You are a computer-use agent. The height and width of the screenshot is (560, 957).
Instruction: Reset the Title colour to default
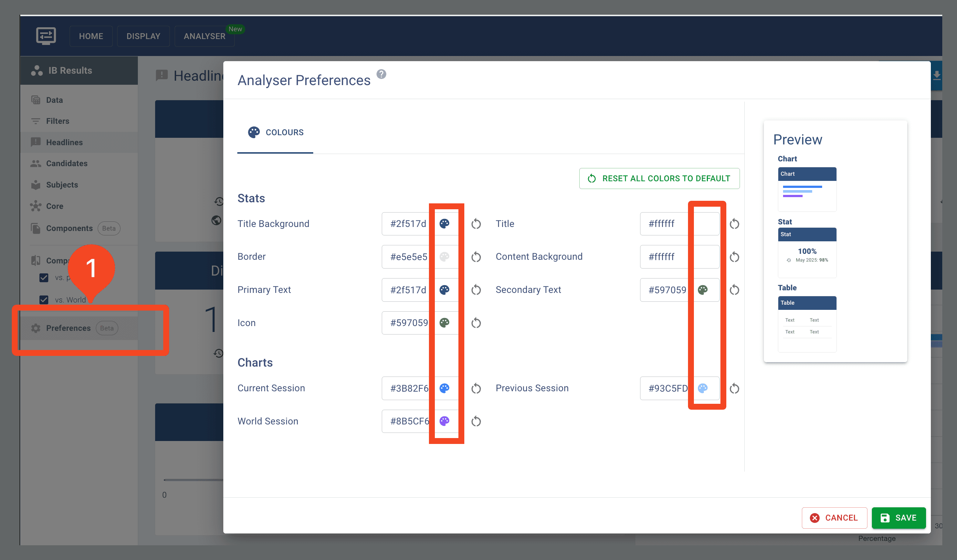tap(734, 224)
